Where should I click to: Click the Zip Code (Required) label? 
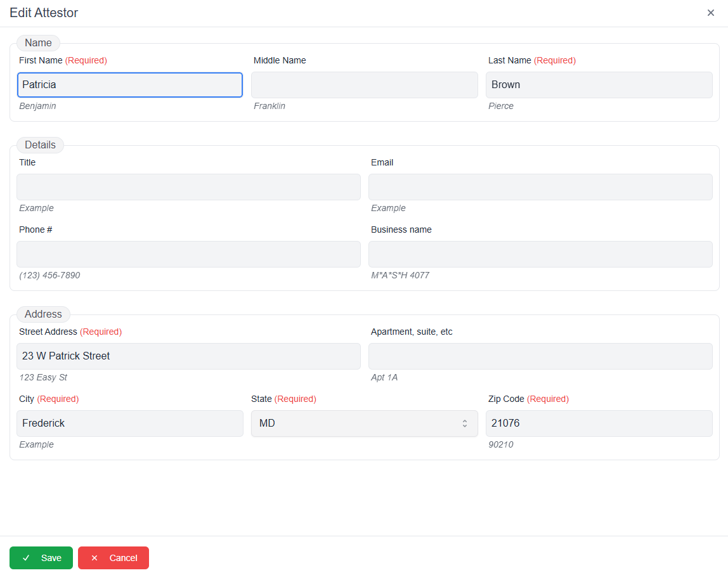click(528, 399)
